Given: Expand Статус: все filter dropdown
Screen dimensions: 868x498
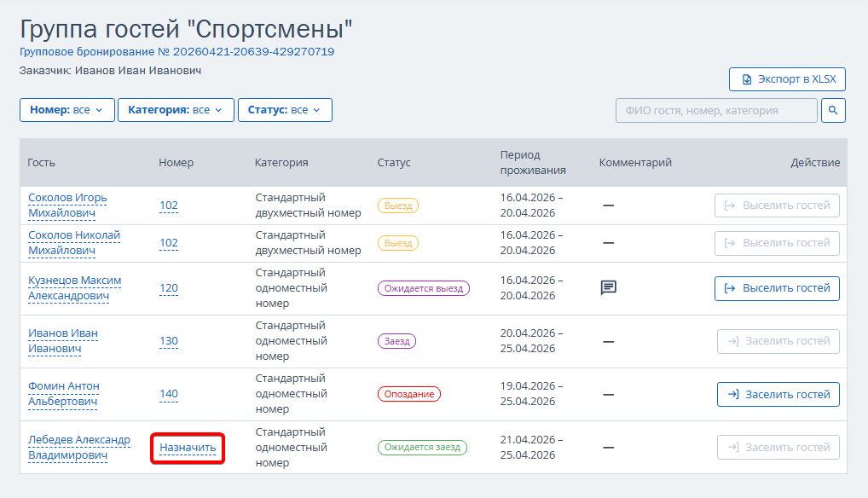Looking at the screenshot, I should click(x=285, y=109).
